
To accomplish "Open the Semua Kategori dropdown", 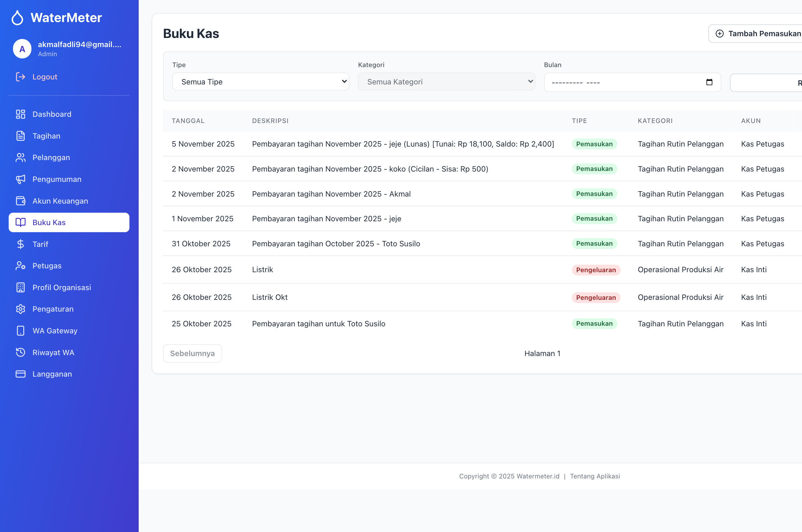I will [446, 82].
